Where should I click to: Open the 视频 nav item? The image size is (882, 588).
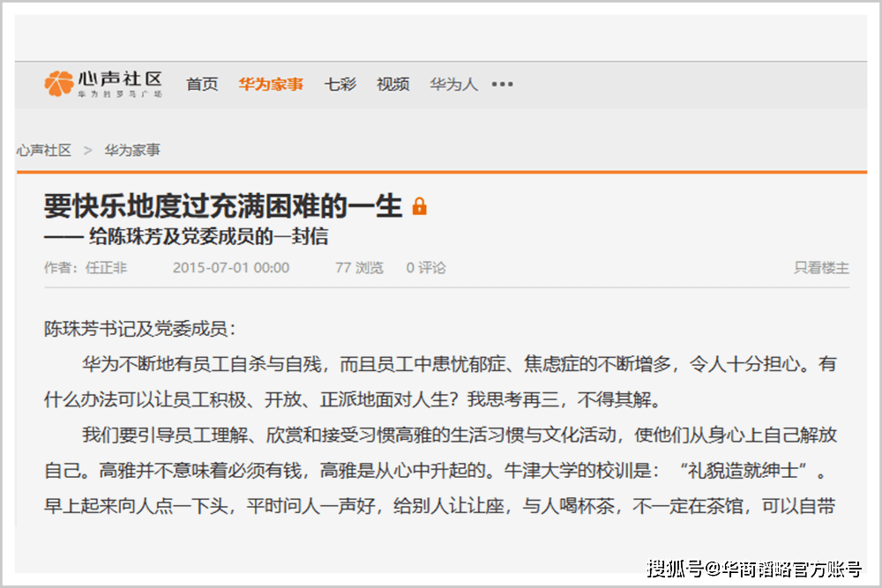pyautogui.click(x=392, y=85)
